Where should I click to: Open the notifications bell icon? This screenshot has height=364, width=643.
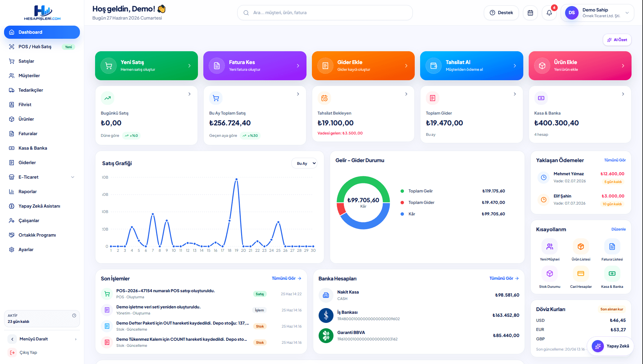click(549, 13)
